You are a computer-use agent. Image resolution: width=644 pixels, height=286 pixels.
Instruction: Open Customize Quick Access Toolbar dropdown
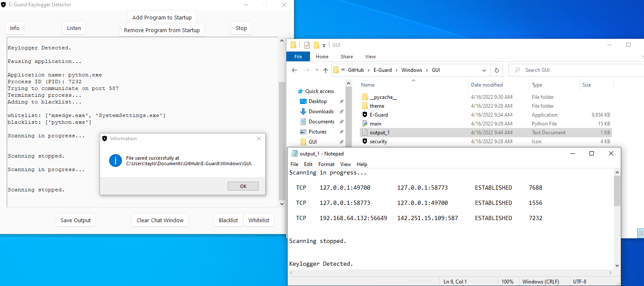(324, 45)
